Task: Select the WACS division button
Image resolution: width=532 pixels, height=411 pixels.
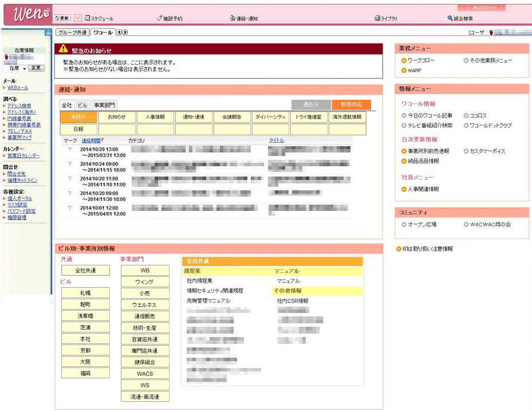Action: point(145,374)
